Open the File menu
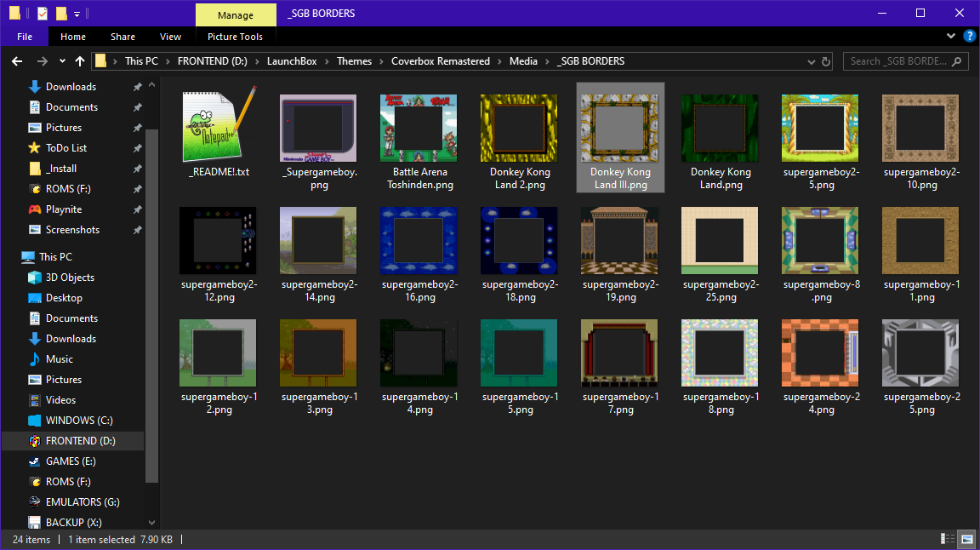980x550 pixels. coord(25,37)
